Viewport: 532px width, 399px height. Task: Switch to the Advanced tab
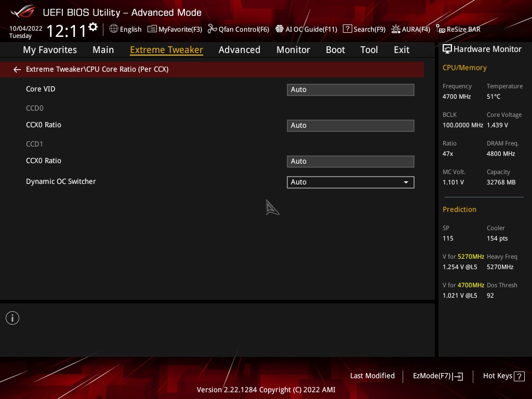pyautogui.click(x=239, y=50)
